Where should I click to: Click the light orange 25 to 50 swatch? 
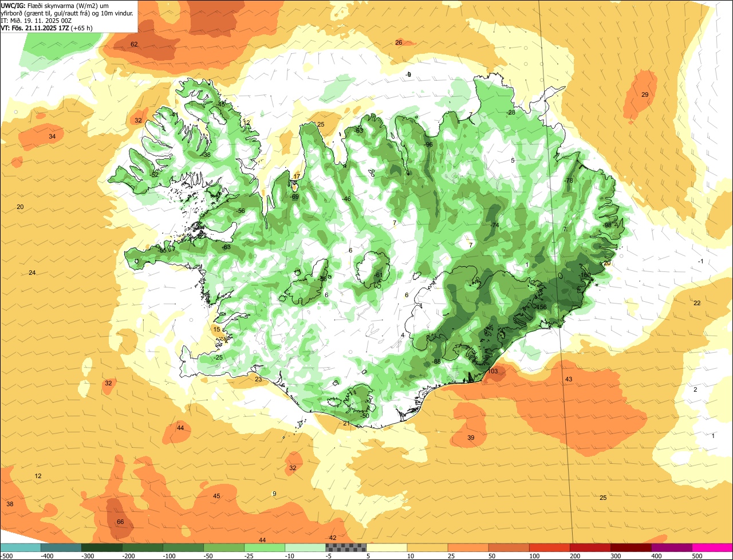[x=468, y=547]
